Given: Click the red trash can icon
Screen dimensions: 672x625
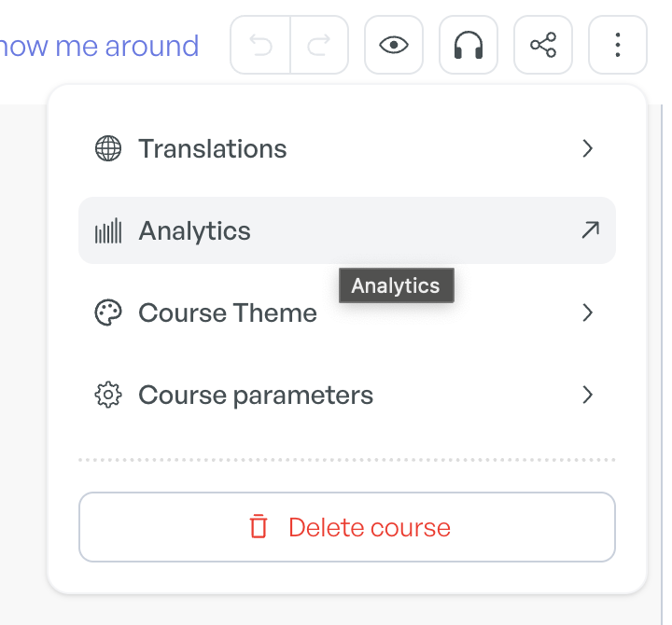Looking at the screenshot, I should [x=259, y=526].
